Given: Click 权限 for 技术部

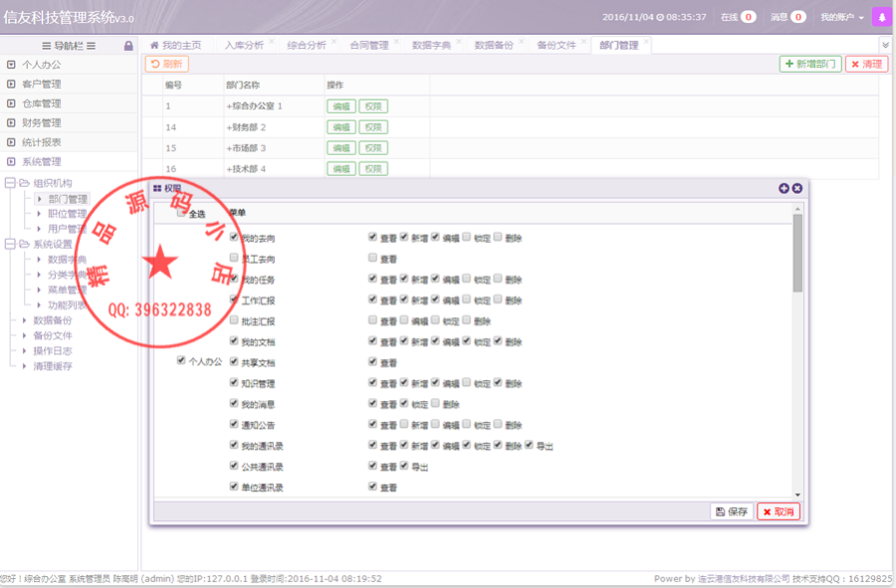Looking at the screenshot, I should coord(373,168).
